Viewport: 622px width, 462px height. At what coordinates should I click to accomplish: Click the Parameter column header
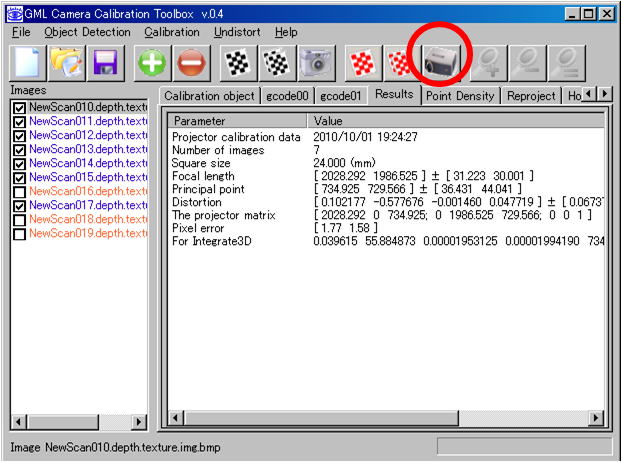pyautogui.click(x=237, y=120)
